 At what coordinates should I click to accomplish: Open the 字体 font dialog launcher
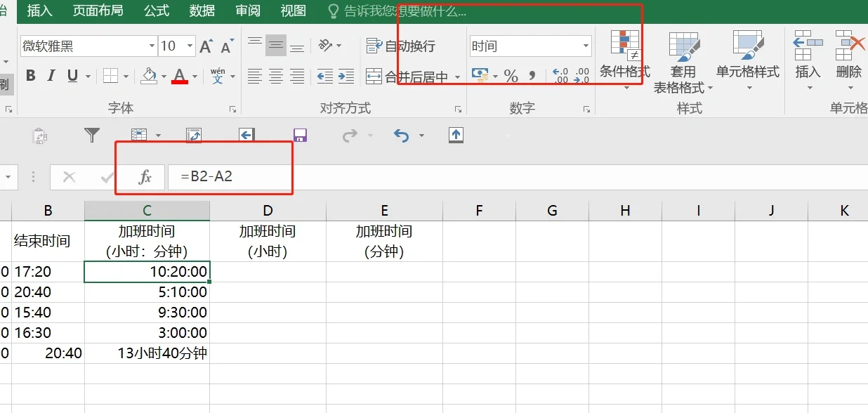pos(232,110)
